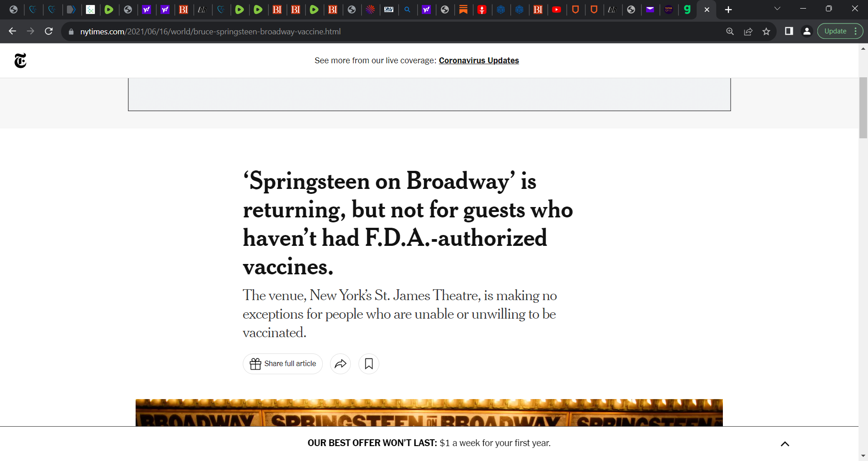The width and height of the screenshot is (868, 461).
Task: Switch to the white square green-pattern tab
Action: [90, 9]
